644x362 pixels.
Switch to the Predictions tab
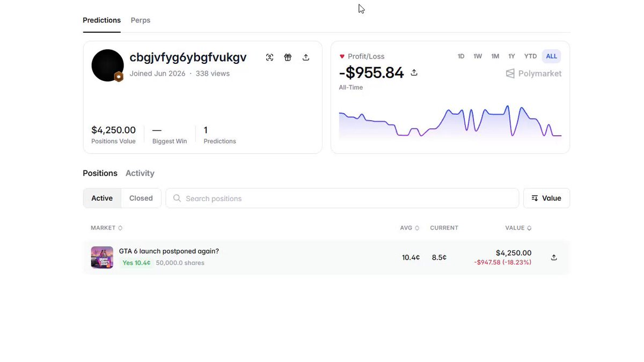(x=101, y=20)
